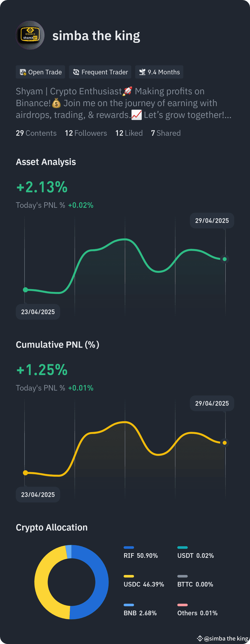Viewport: 250px width, 644px height.
Task: Open the 12 Followers list
Action: pos(86,133)
